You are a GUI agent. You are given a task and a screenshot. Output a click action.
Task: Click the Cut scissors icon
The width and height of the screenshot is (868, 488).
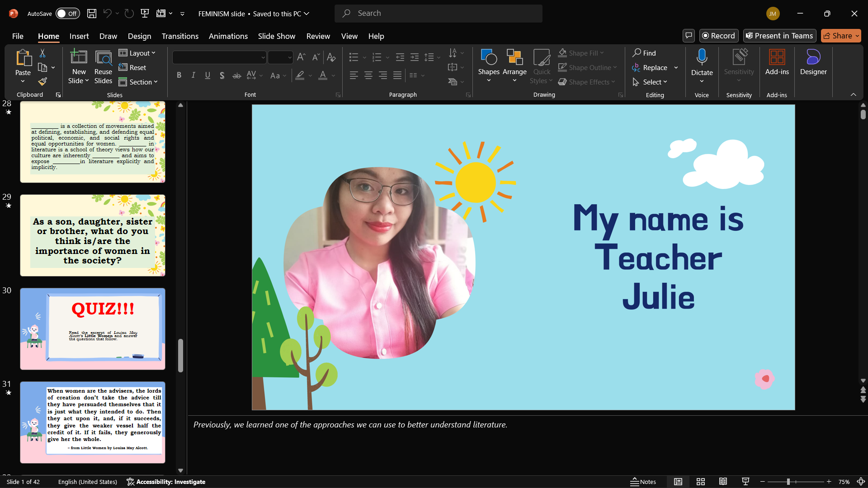pyautogui.click(x=42, y=53)
